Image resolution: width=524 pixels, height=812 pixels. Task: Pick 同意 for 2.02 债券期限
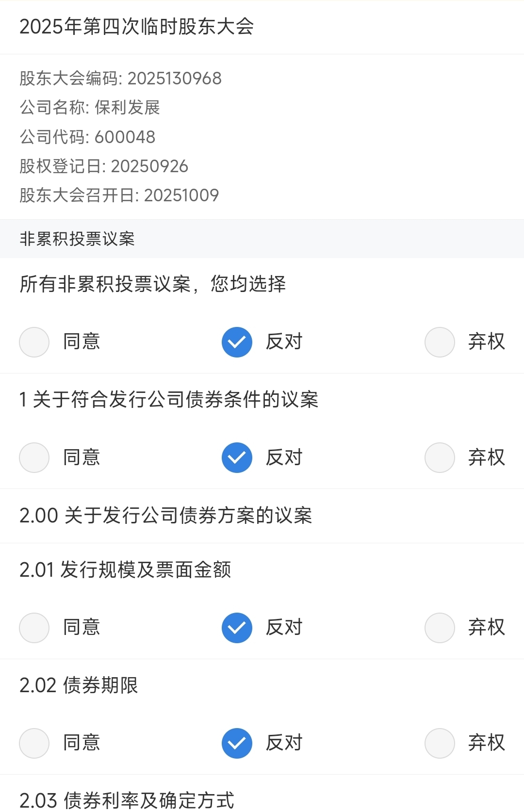pos(34,743)
